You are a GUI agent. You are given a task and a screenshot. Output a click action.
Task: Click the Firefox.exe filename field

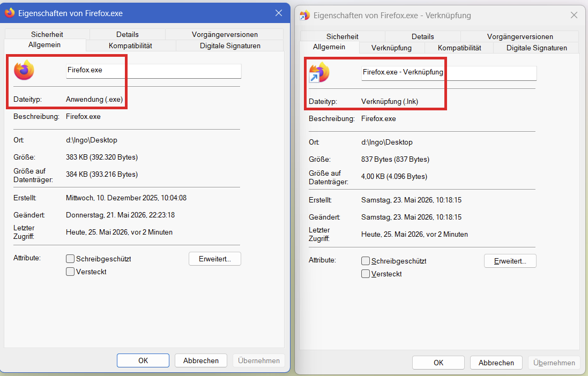point(154,71)
